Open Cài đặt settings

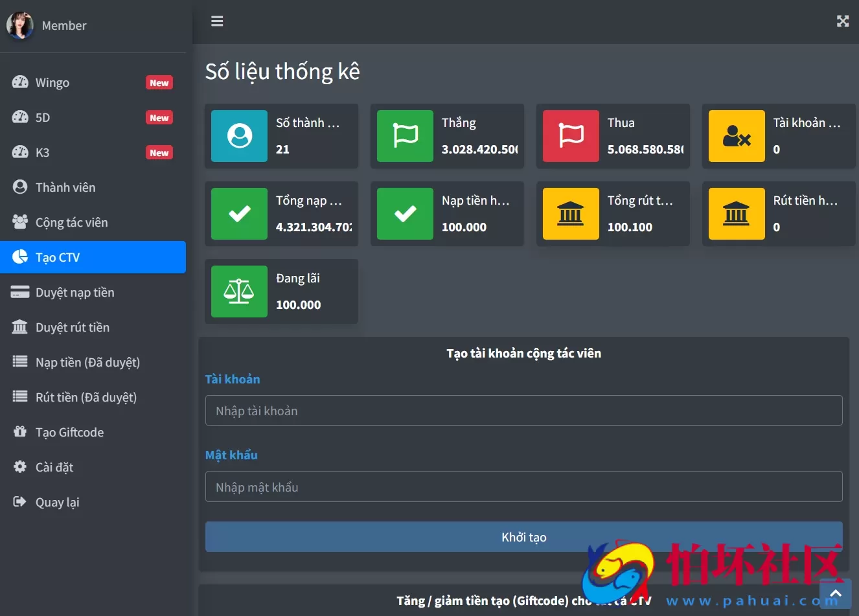54,467
